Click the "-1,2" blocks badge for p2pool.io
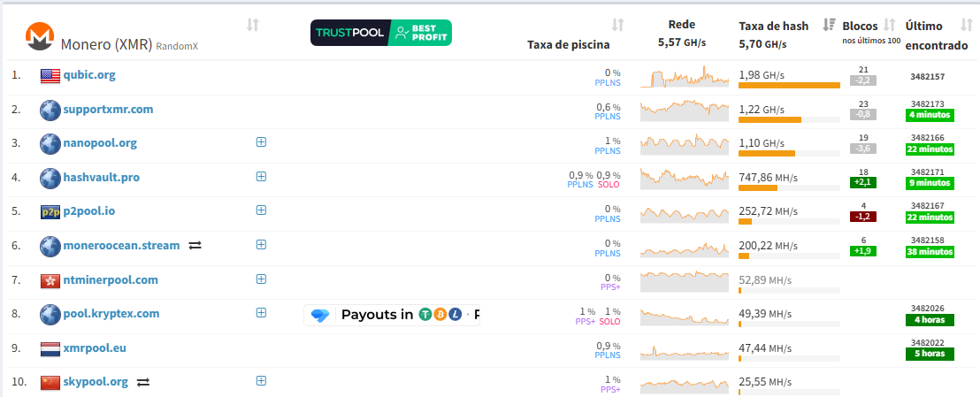The width and height of the screenshot is (980, 397). click(863, 217)
